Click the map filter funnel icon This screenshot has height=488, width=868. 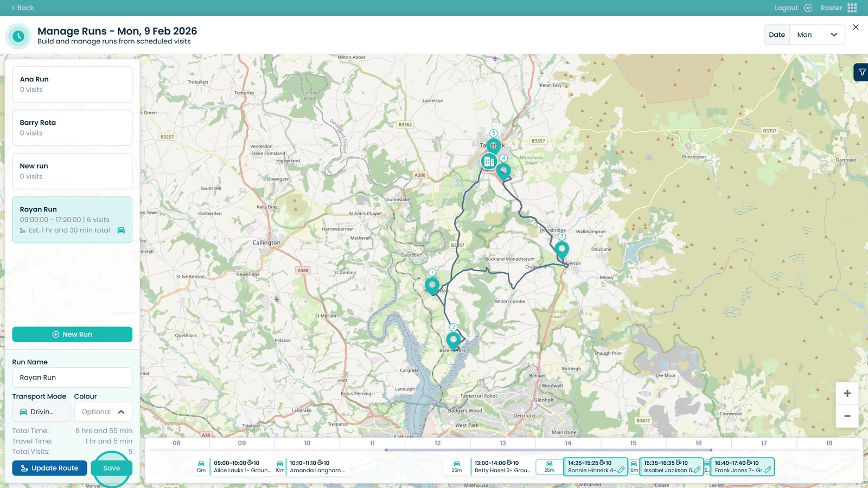tap(861, 72)
